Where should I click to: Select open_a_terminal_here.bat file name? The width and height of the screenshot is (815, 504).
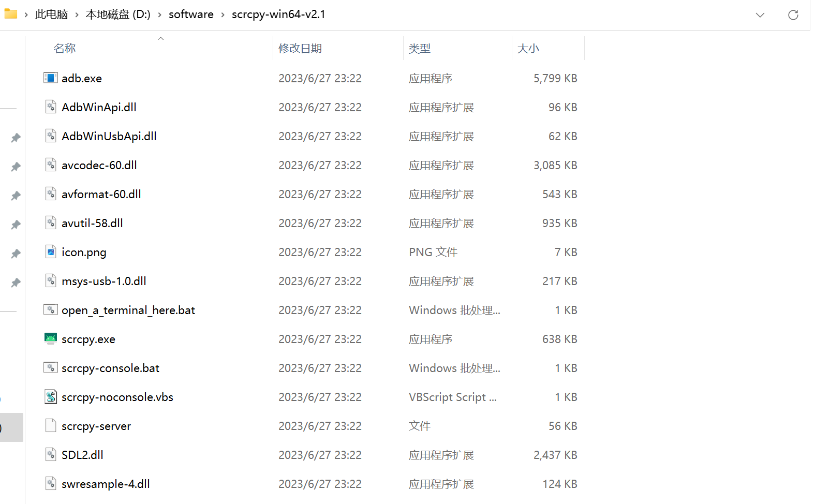click(128, 310)
